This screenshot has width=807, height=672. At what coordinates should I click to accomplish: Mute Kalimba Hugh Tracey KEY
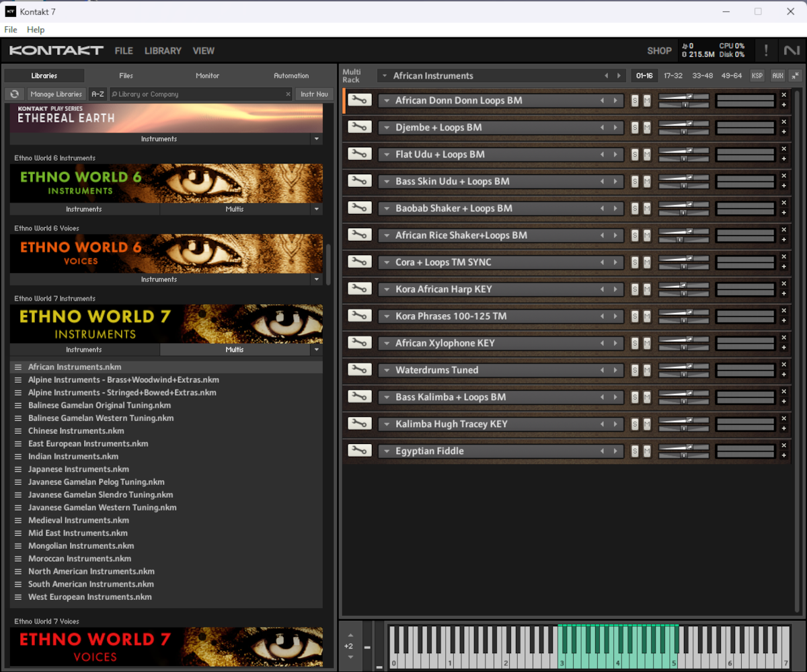coord(647,423)
